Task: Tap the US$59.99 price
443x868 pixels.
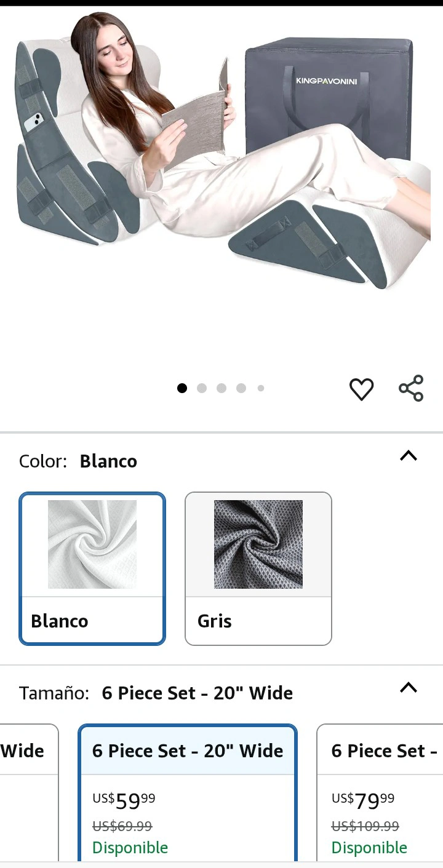Action: 124,801
